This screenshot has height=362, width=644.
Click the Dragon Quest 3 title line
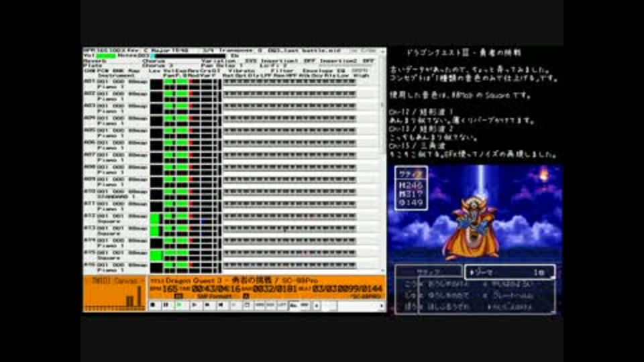[235, 280]
